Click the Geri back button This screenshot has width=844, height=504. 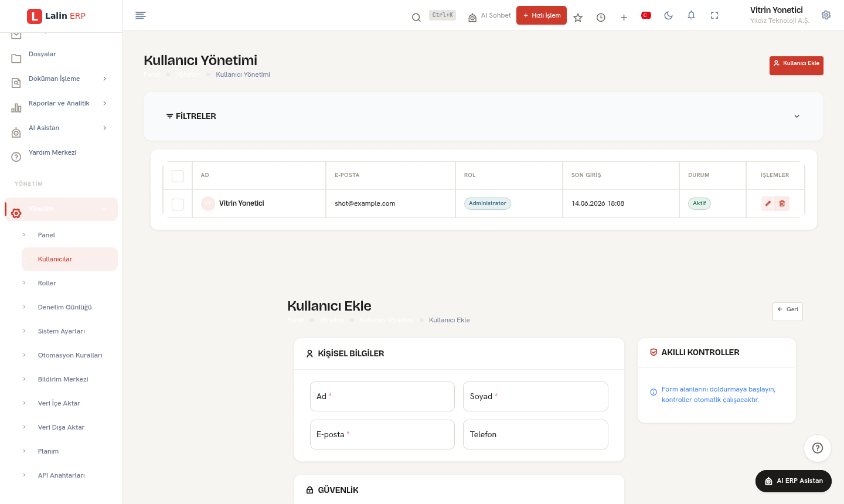coord(788,311)
